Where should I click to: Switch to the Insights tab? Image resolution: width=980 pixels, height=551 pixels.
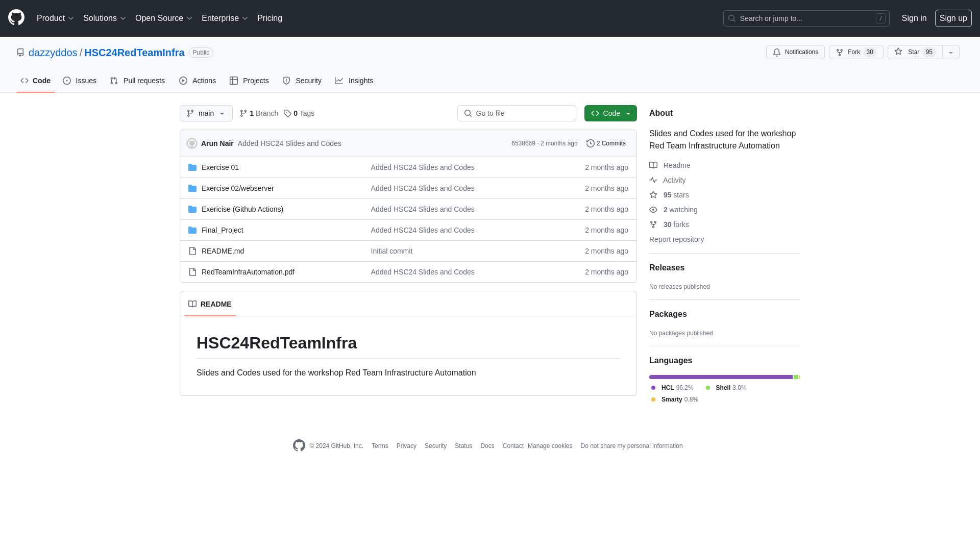click(354, 81)
